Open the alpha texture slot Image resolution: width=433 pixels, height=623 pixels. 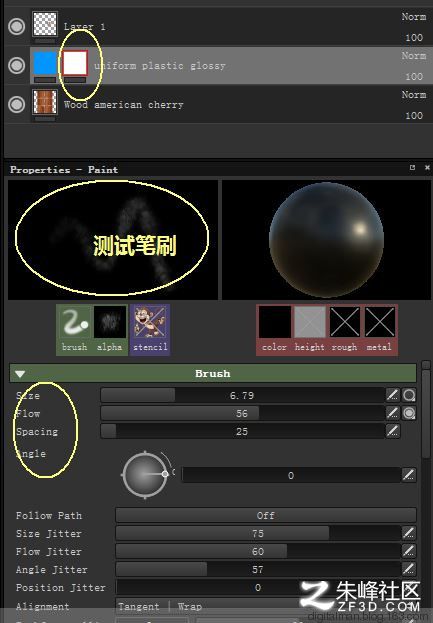110,322
